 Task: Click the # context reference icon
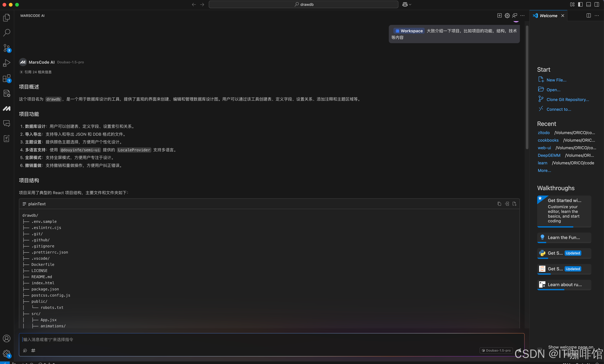coord(33,350)
